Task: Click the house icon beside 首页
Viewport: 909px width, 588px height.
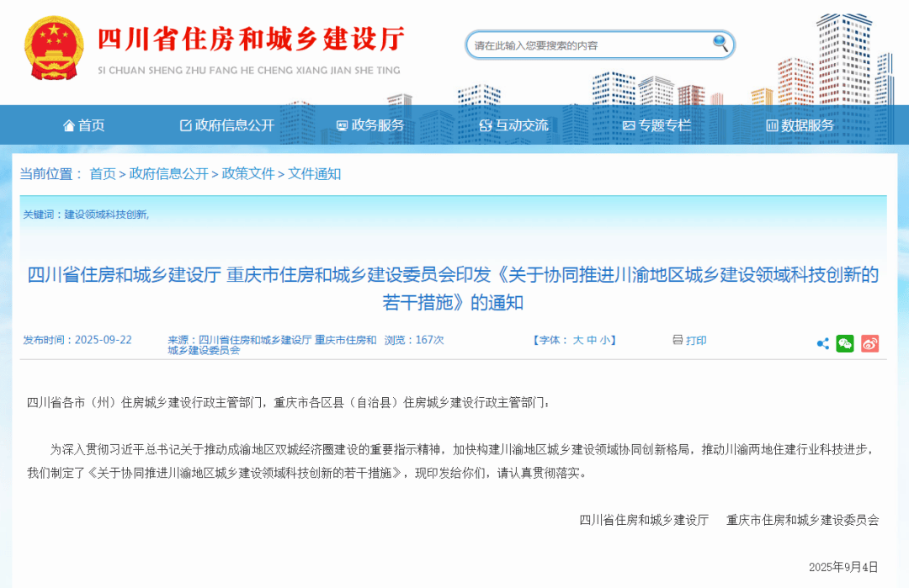Action: pos(69,125)
